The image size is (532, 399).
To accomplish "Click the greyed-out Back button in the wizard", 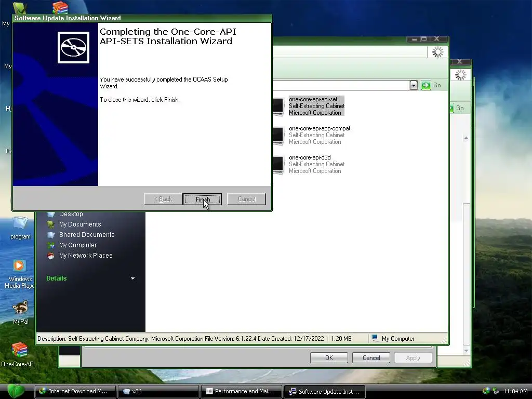I will coord(163,199).
